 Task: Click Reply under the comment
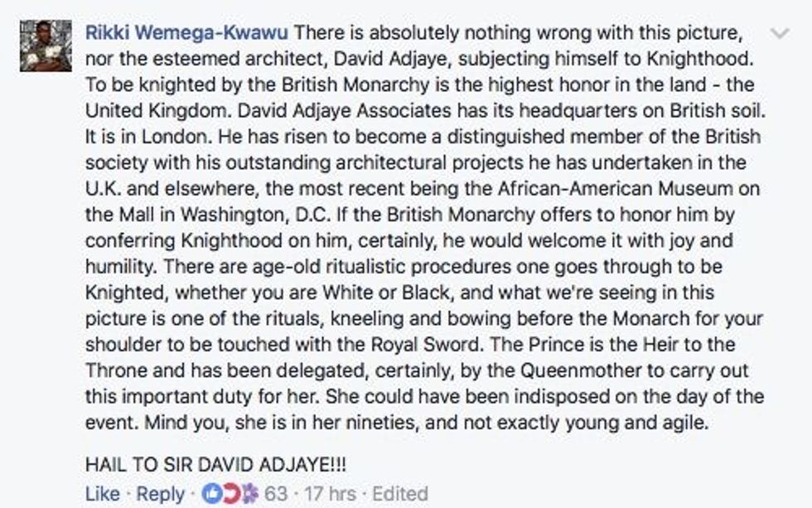click(x=160, y=494)
